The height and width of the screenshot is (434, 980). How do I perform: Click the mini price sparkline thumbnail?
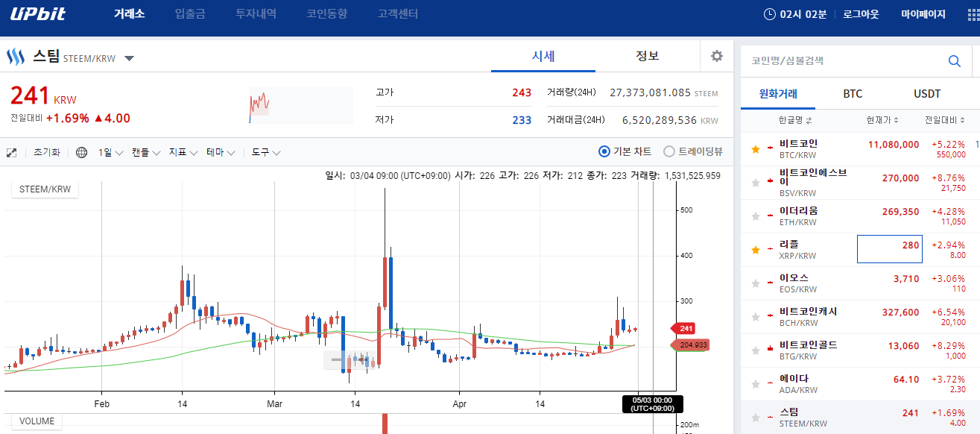[x=301, y=106]
